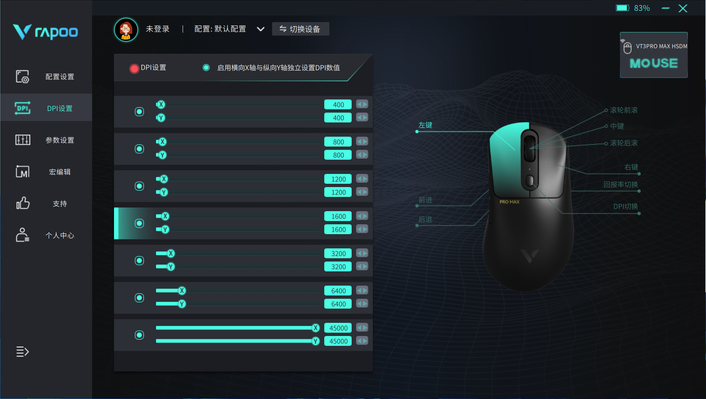706x399 pixels.
Task: Select the 45000 DPI level radio button
Action: [x=139, y=335]
